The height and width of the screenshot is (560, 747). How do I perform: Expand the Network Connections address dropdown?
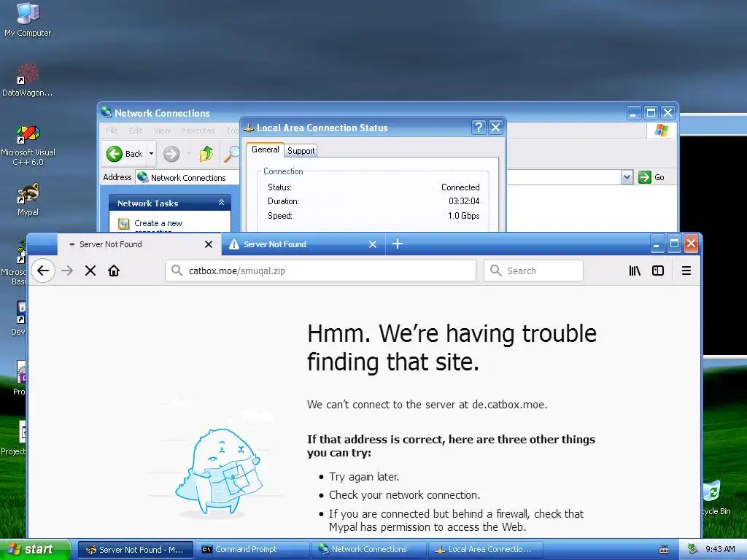pos(627,177)
